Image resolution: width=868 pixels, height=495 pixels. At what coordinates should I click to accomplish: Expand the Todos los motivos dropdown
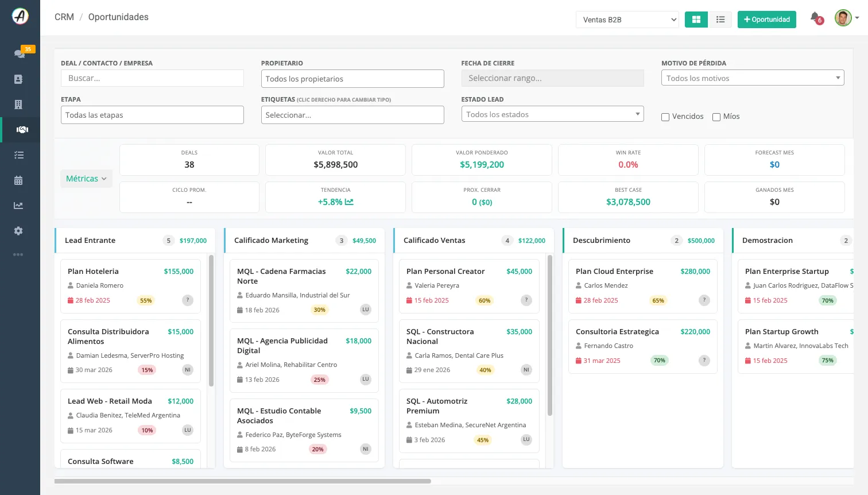tap(753, 78)
